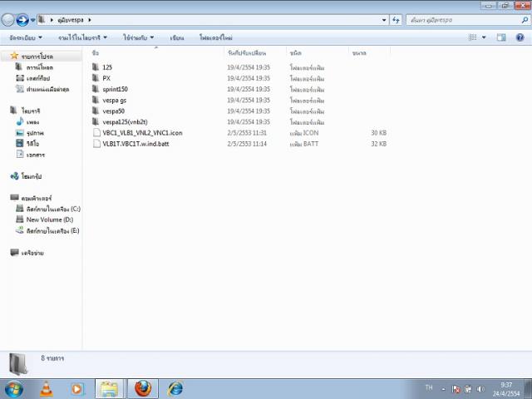Select the sprint150 folder
The height and width of the screenshot is (399, 532).
[x=115, y=89]
